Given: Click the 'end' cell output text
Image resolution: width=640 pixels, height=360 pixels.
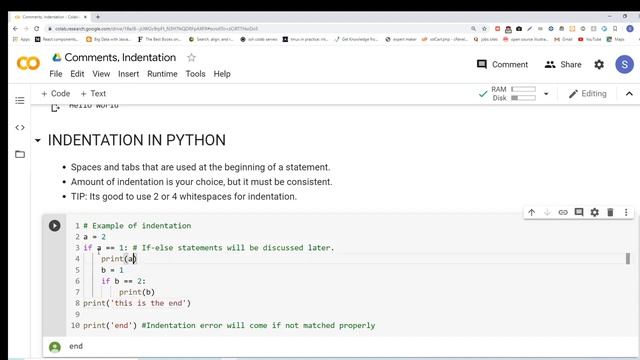Looking at the screenshot, I should coord(76,346).
